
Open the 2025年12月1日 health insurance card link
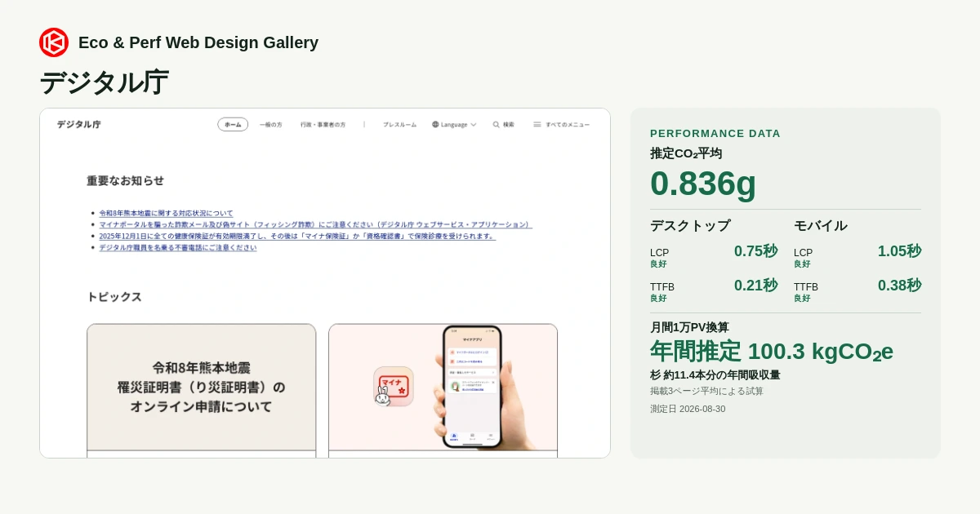click(297, 236)
